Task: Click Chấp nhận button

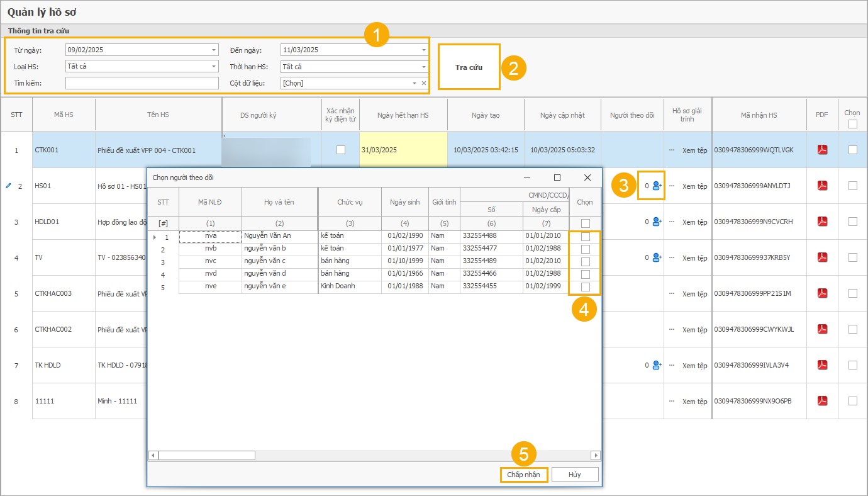Action: pyautogui.click(x=524, y=475)
